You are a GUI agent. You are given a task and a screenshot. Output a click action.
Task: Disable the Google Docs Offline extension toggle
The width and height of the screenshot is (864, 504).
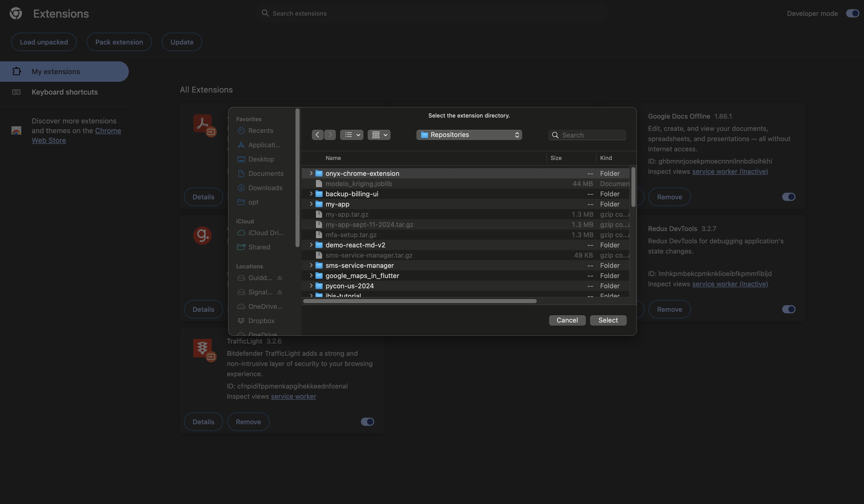[x=789, y=197]
